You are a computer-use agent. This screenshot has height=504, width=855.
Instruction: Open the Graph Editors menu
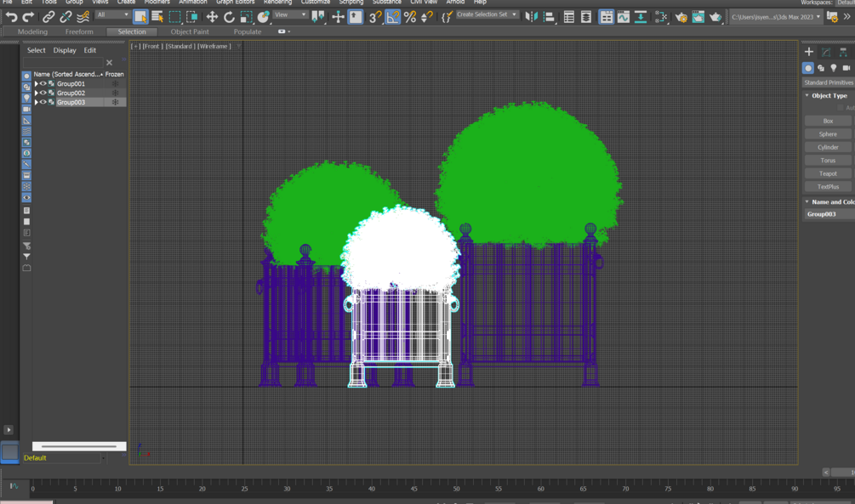pyautogui.click(x=235, y=3)
